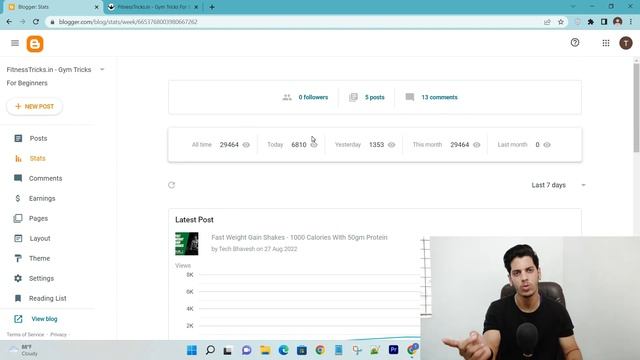Viewport: 640px width, 360px height.
Task: Open the account avatar T
Action: tap(626, 43)
